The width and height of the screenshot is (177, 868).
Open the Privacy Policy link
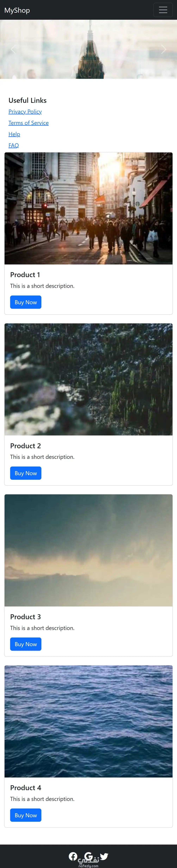tap(25, 111)
